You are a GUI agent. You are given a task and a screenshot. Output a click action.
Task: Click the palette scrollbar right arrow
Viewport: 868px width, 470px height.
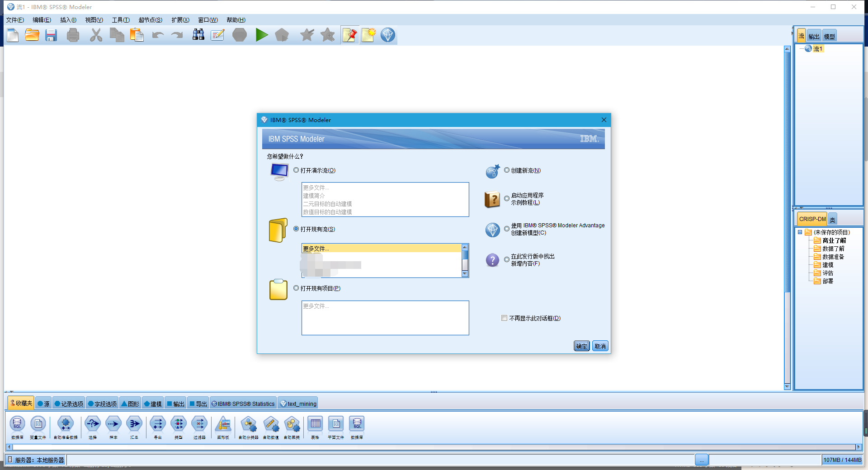pyautogui.click(x=859, y=447)
